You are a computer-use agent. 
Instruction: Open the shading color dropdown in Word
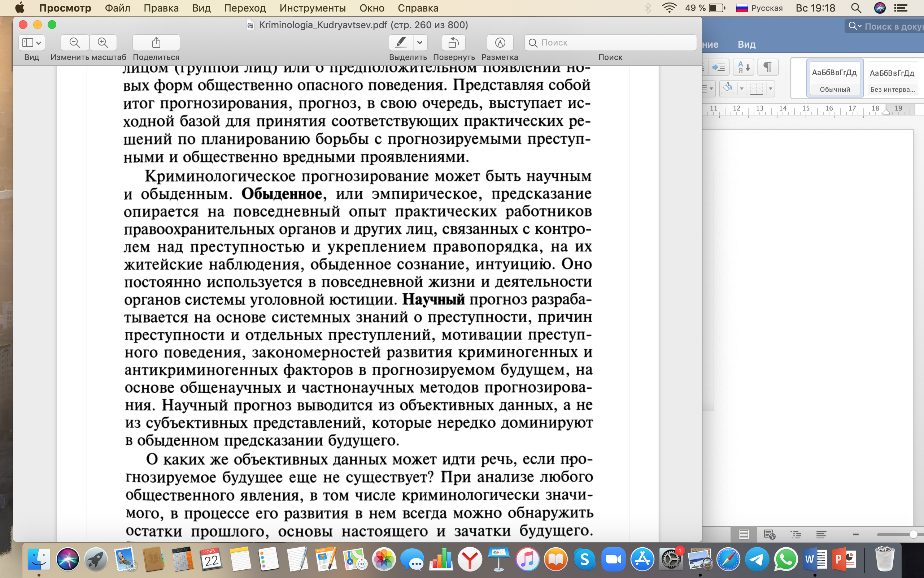741,89
